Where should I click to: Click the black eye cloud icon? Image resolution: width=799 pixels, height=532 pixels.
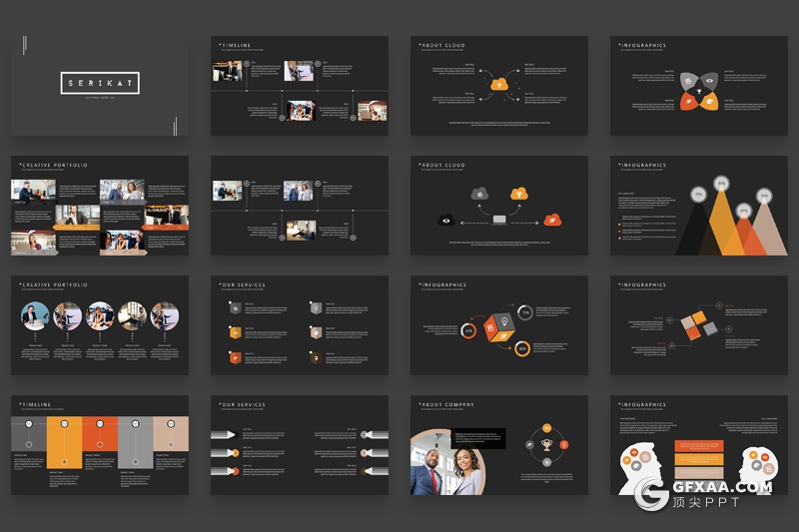[x=445, y=220]
